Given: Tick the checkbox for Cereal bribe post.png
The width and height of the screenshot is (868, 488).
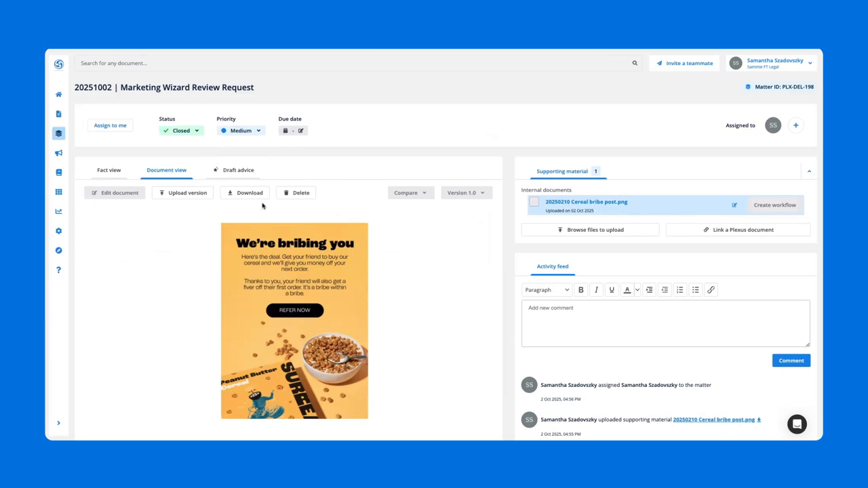Looking at the screenshot, I should click(534, 202).
